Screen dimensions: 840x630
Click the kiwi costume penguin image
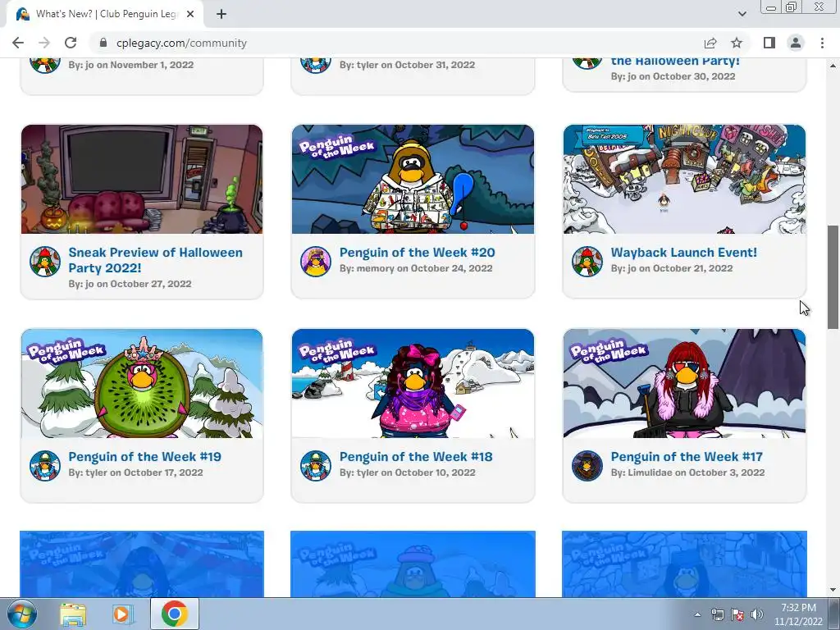(142, 384)
